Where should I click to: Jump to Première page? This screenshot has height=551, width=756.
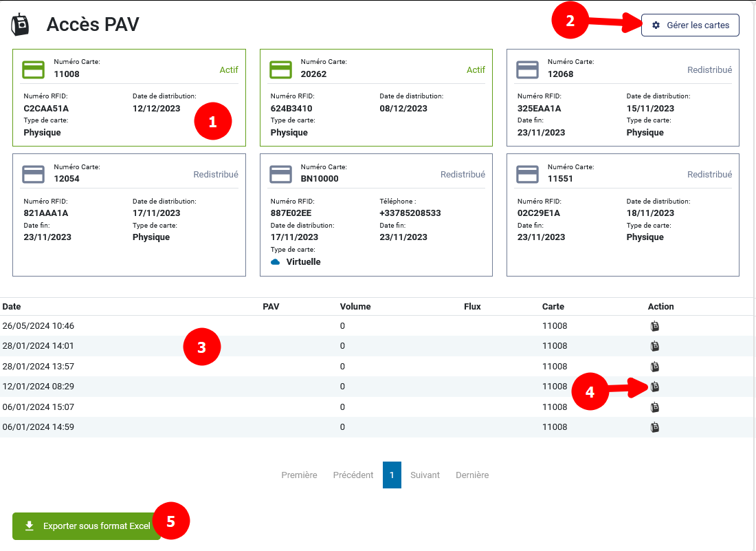[x=299, y=475]
